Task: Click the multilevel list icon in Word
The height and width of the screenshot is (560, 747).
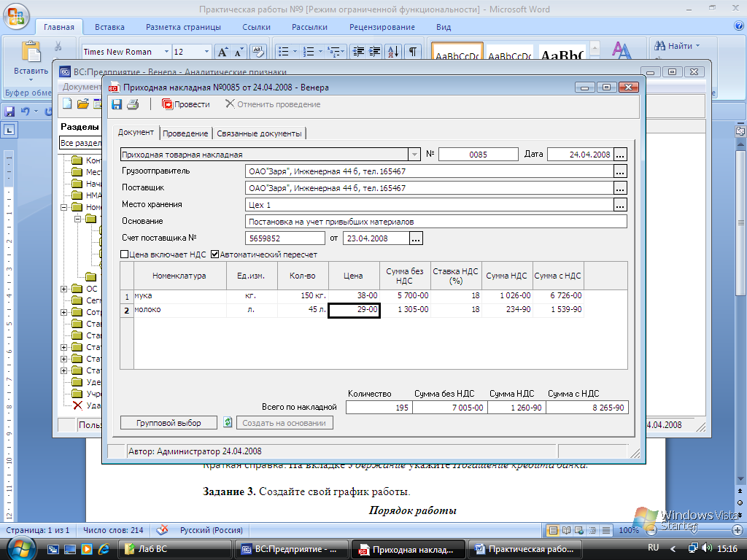Action: tap(334, 52)
